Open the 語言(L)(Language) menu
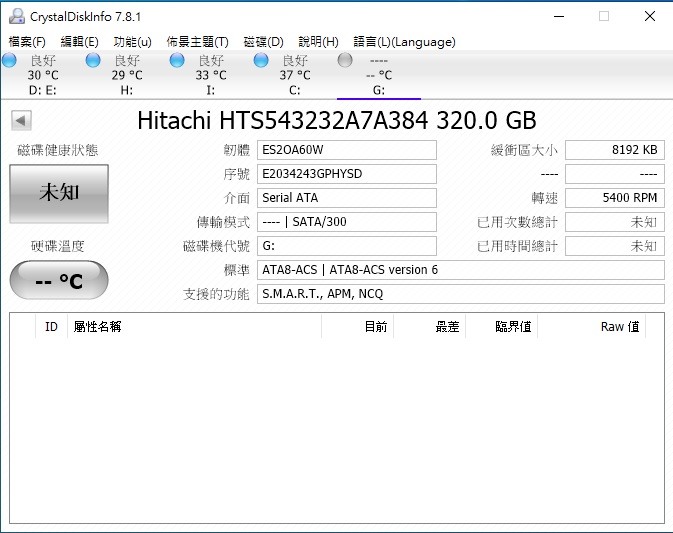Screen dimensions: 673x533 [404, 42]
